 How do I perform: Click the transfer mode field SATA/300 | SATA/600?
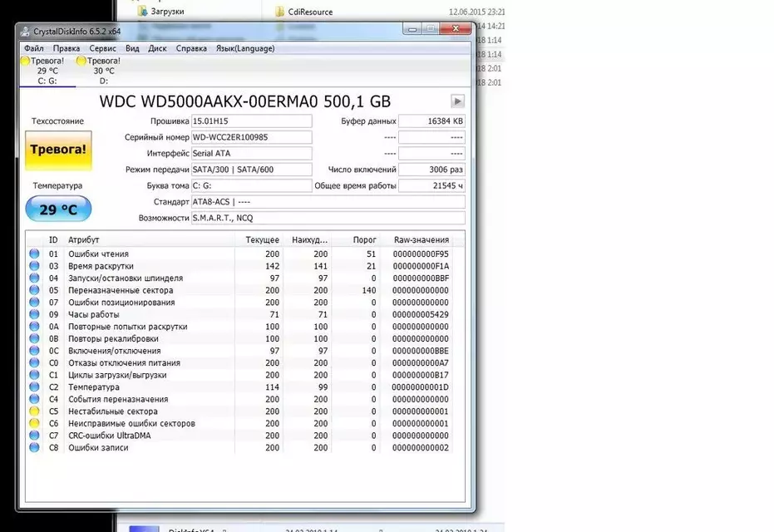point(252,170)
